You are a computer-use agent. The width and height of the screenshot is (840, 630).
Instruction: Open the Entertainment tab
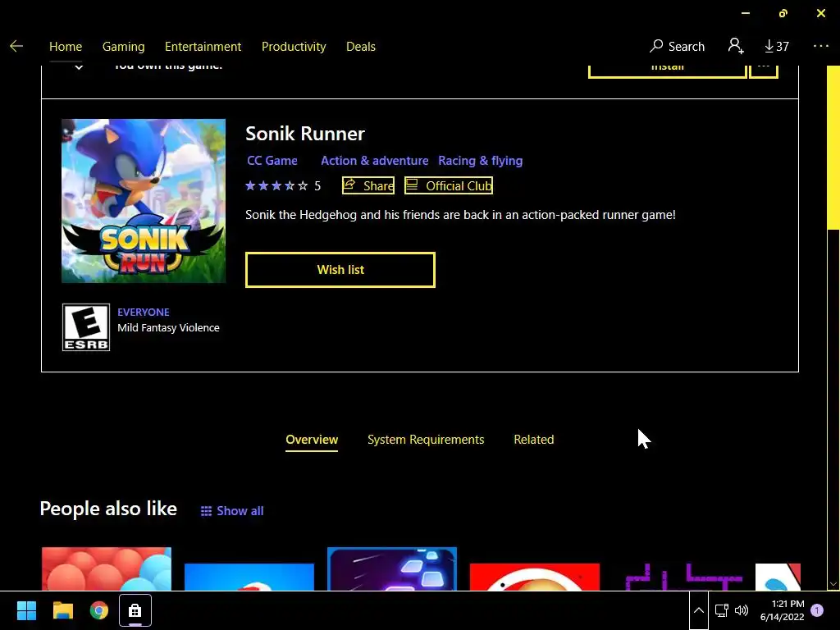click(203, 47)
